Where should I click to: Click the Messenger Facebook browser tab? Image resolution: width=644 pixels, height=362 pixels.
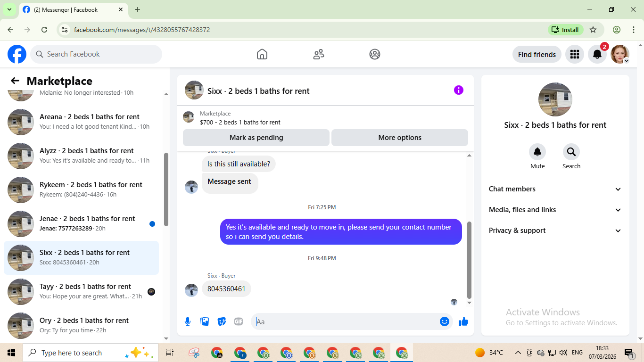coord(73,9)
